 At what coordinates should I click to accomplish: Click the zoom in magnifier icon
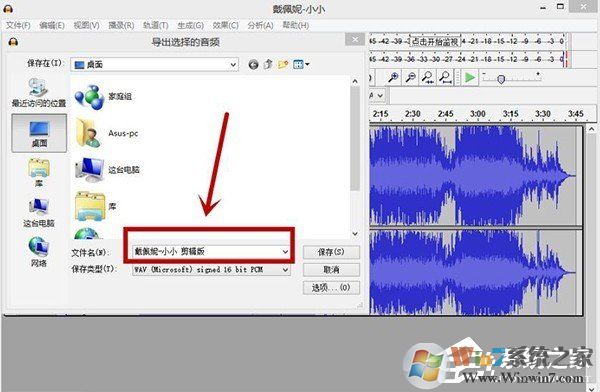click(x=393, y=78)
